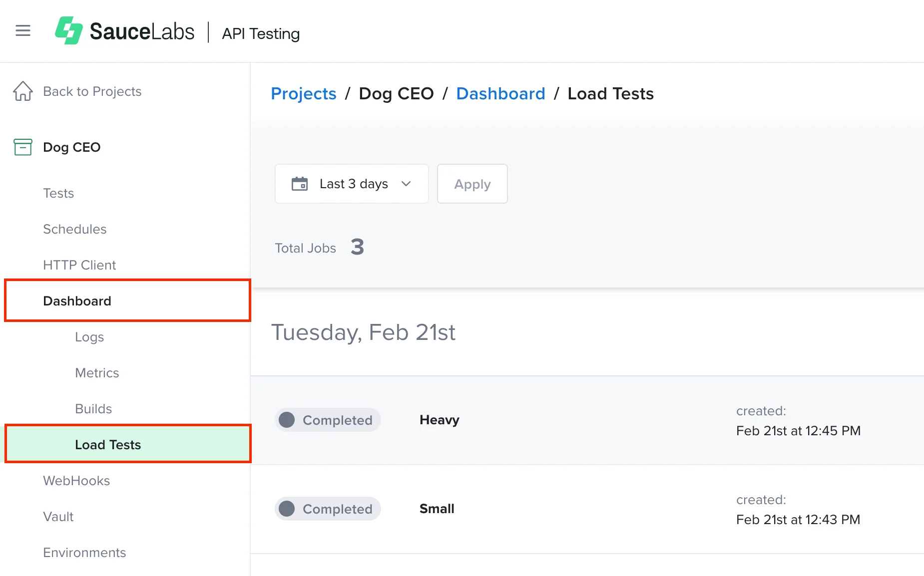This screenshot has height=576, width=924.
Task: Click the status dot on the Small job
Action: pos(287,509)
